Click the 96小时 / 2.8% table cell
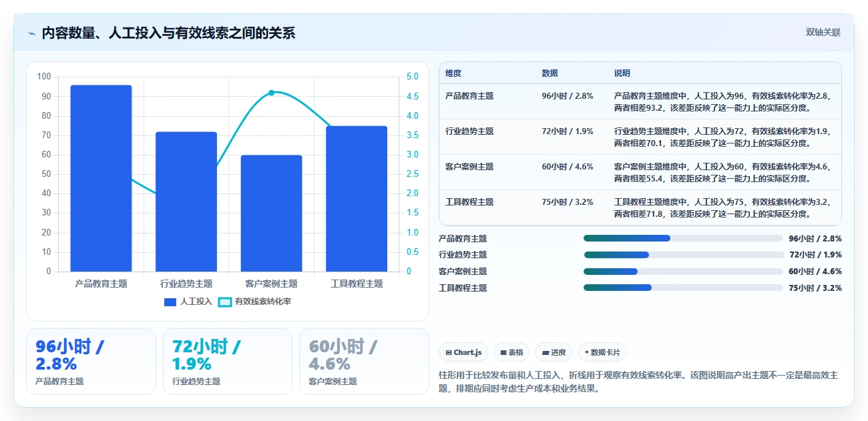 click(568, 96)
